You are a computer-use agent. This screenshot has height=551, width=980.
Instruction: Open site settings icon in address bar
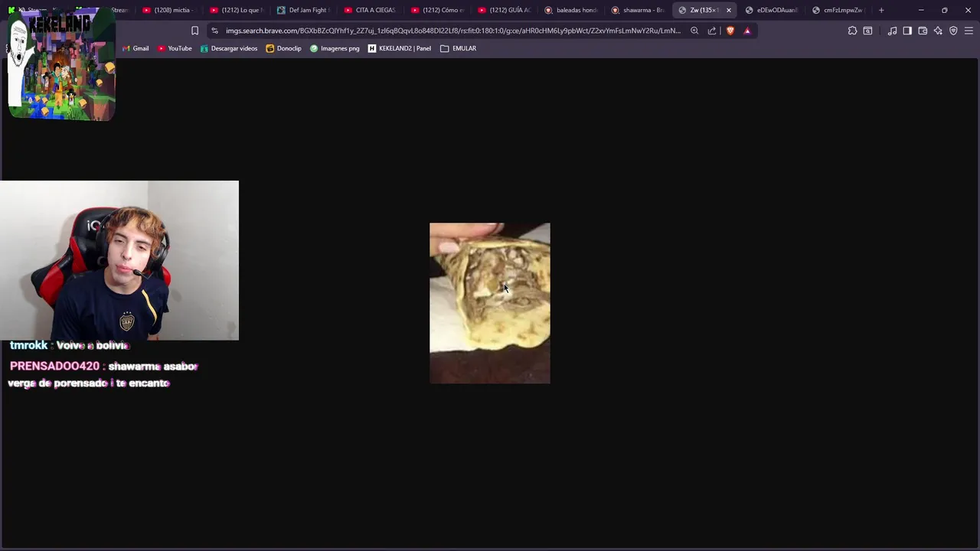coord(214,31)
